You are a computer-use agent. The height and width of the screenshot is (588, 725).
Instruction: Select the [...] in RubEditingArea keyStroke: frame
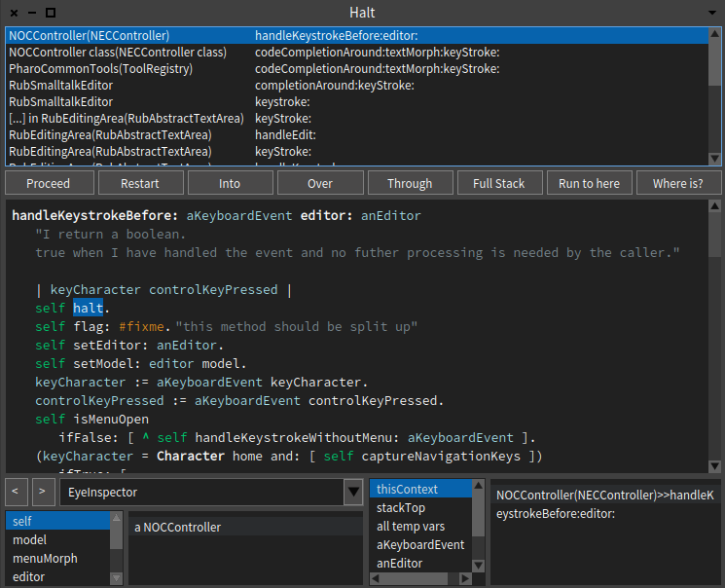pos(356,119)
